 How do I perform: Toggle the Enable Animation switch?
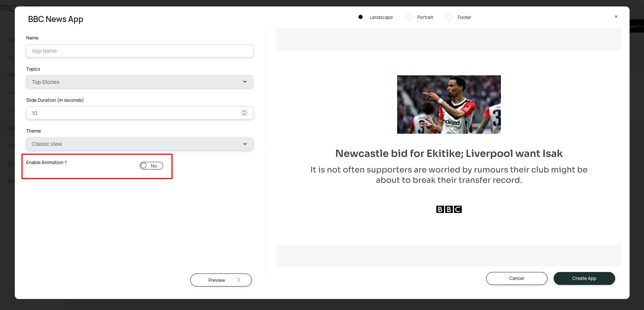[151, 166]
